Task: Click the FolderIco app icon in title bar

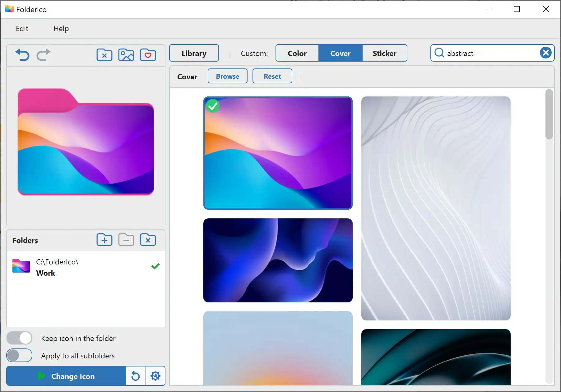Action: click(x=10, y=9)
